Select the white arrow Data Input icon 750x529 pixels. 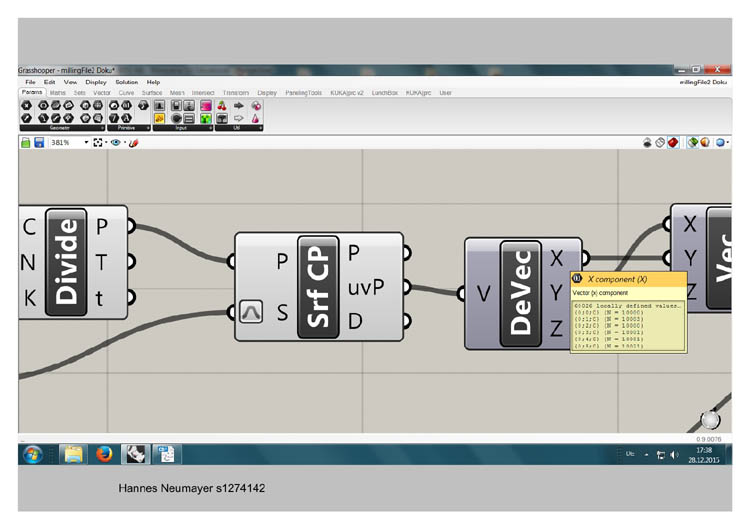pos(239,118)
